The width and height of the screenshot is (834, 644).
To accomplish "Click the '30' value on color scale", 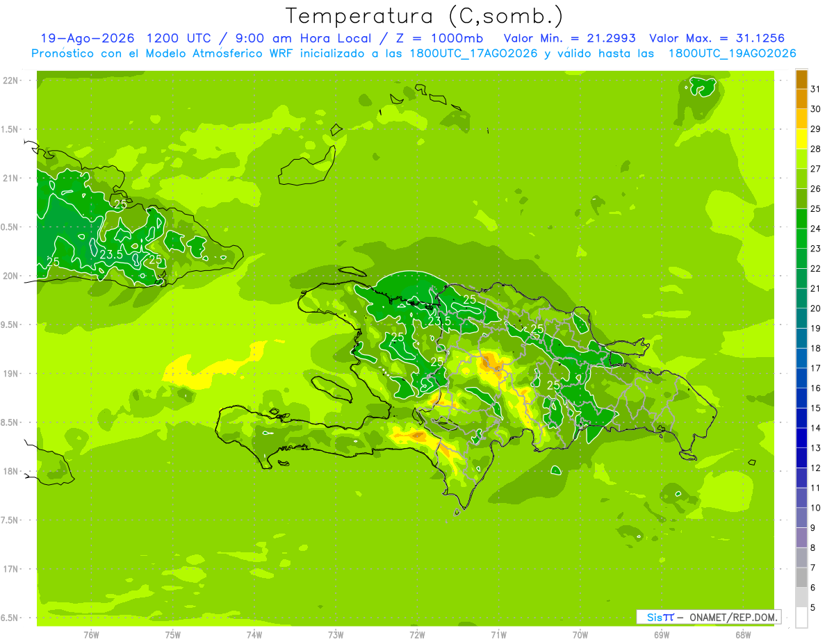I will 815,109.
